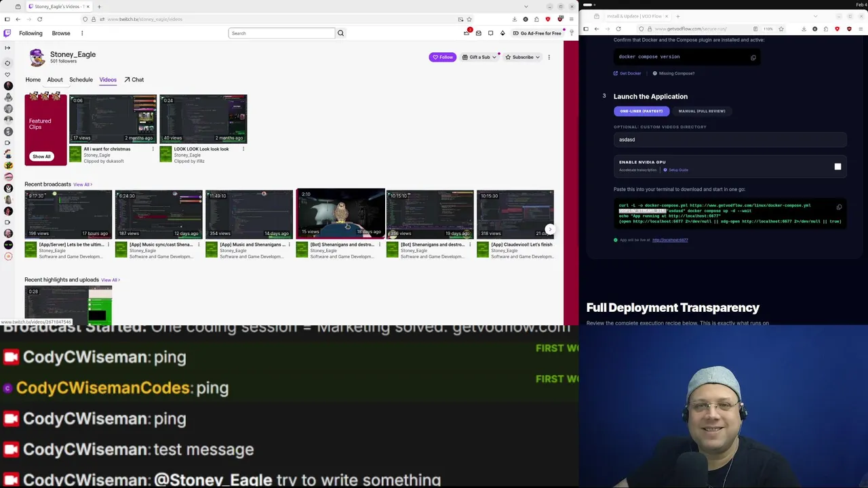
Task: Click Show All featured clips button
Action: (x=41, y=157)
